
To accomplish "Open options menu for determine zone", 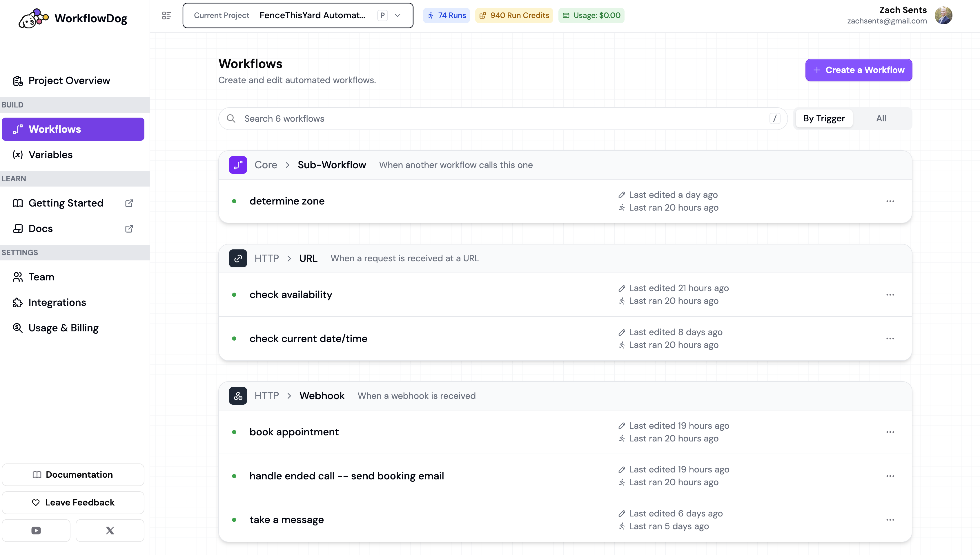I will pos(890,201).
